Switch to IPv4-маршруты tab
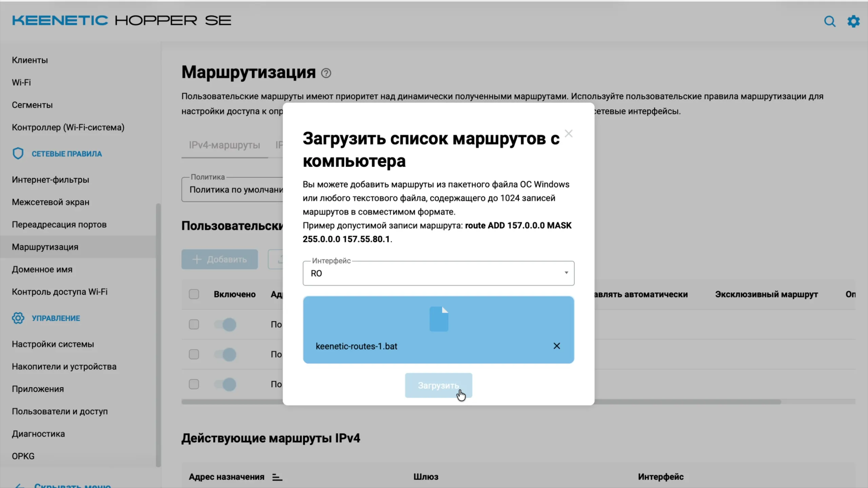The height and width of the screenshot is (488, 868). click(x=224, y=145)
